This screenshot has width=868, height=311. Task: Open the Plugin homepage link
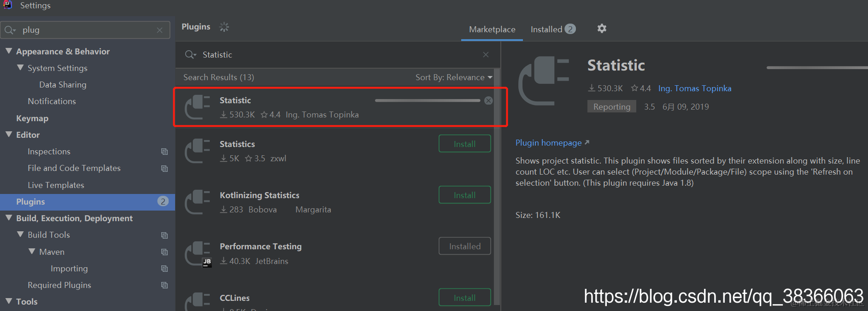pyautogui.click(x=552, y=143)
